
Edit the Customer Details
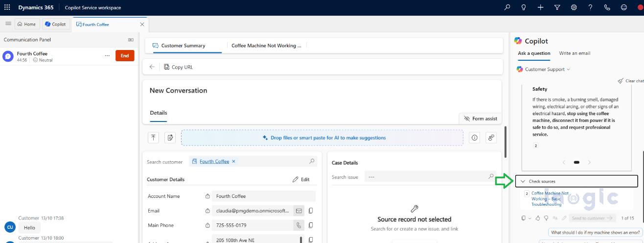click(x=301, y=179)
